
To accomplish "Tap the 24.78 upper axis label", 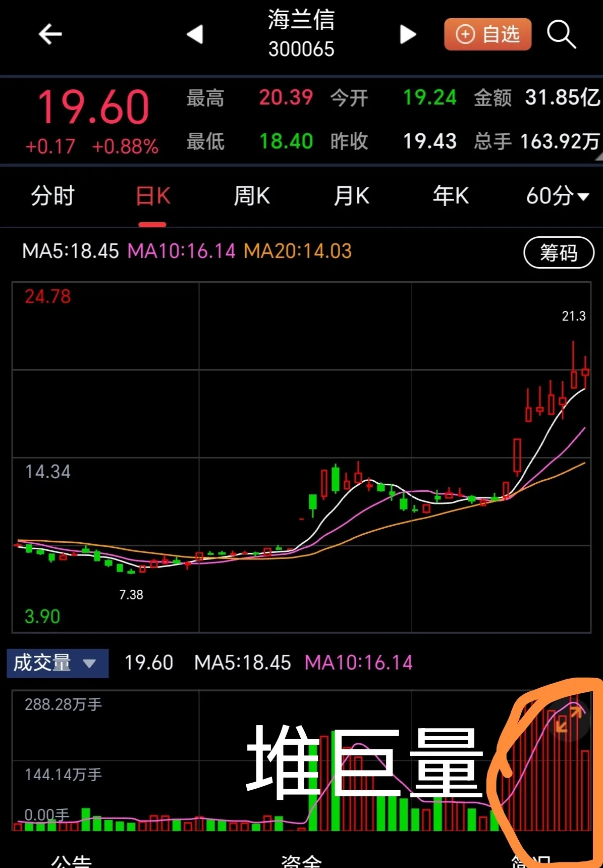I will coord(48,296).
